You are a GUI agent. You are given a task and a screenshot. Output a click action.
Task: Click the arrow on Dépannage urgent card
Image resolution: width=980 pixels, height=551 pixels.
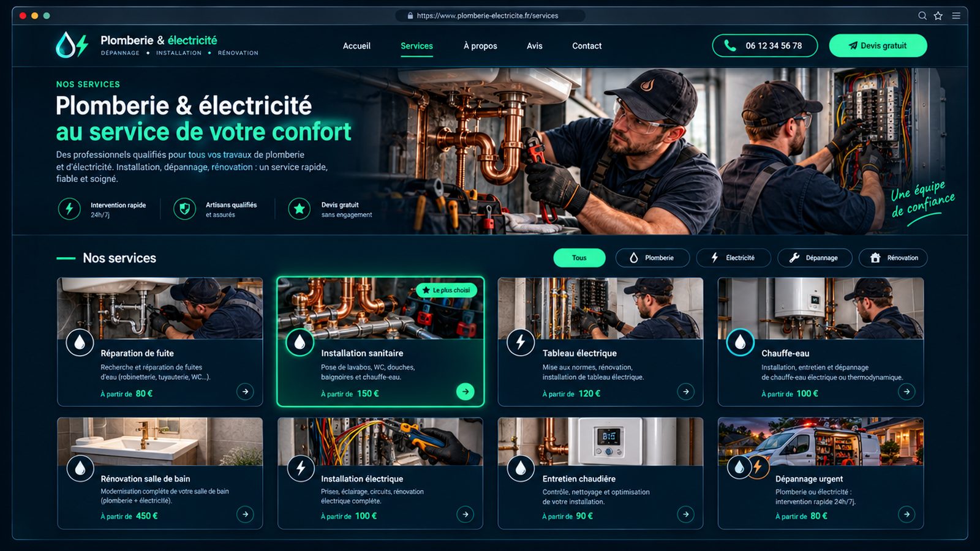907,514
